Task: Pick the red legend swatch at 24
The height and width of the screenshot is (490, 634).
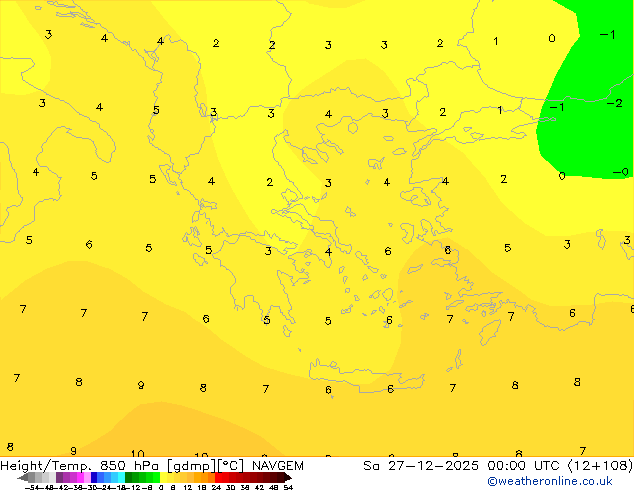Action: (x=218, y=477)
